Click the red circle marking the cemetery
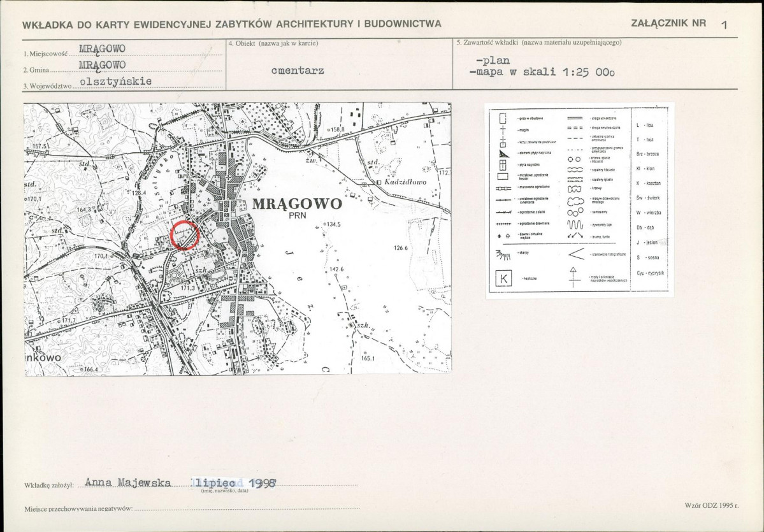Viewport: 764px width, 532px height. coord(185,235)
